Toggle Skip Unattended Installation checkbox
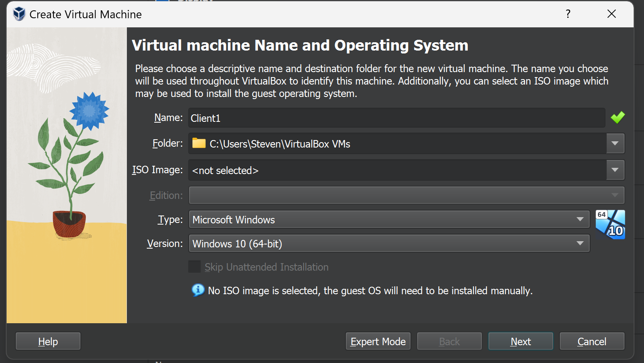This screenshot has height=363, width=644. coord(194,267)
